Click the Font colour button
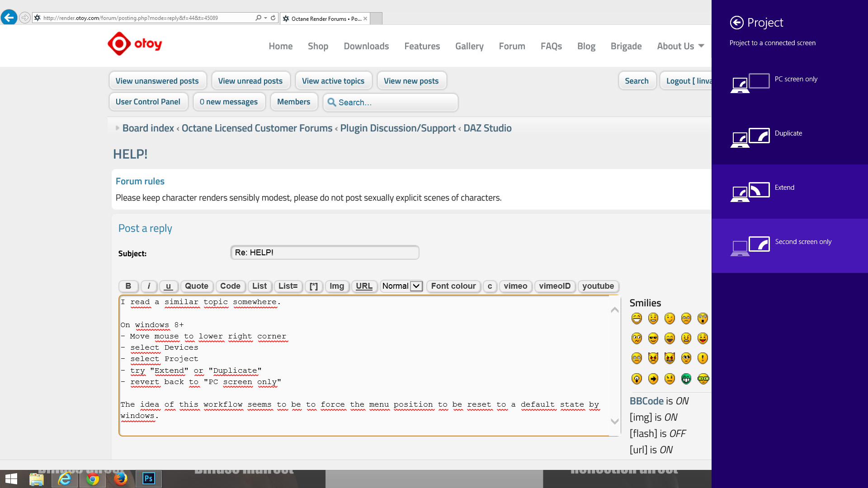This screenshot has height=488, width=868. click(453, 286)
